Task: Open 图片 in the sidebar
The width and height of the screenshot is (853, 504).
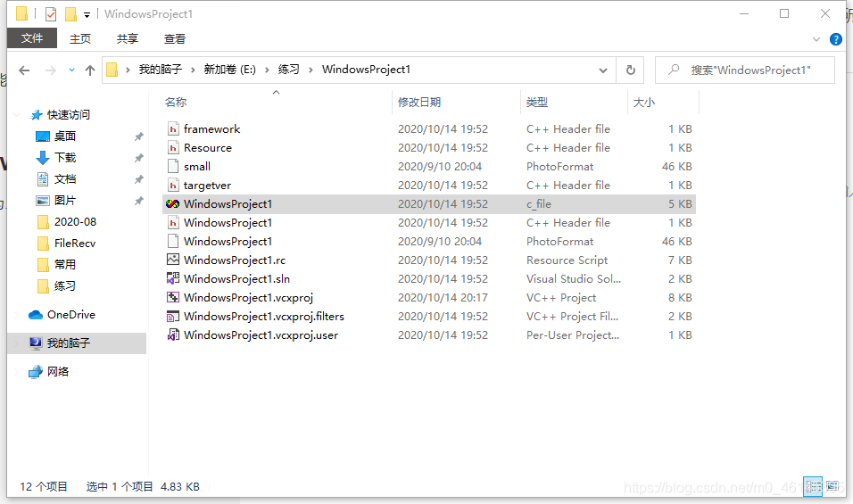Action: pos(65,200)
